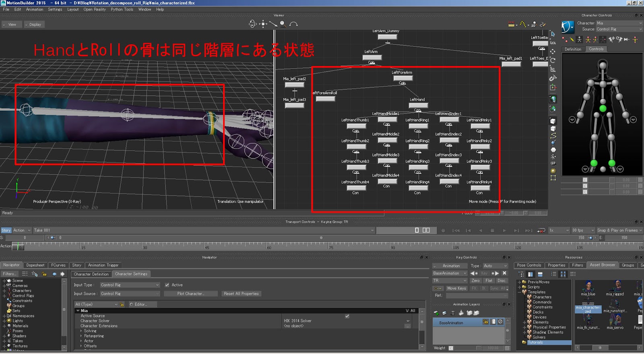
Task: Select the Travelling (pan) camera tool
Action: click(x=263, y=24)
